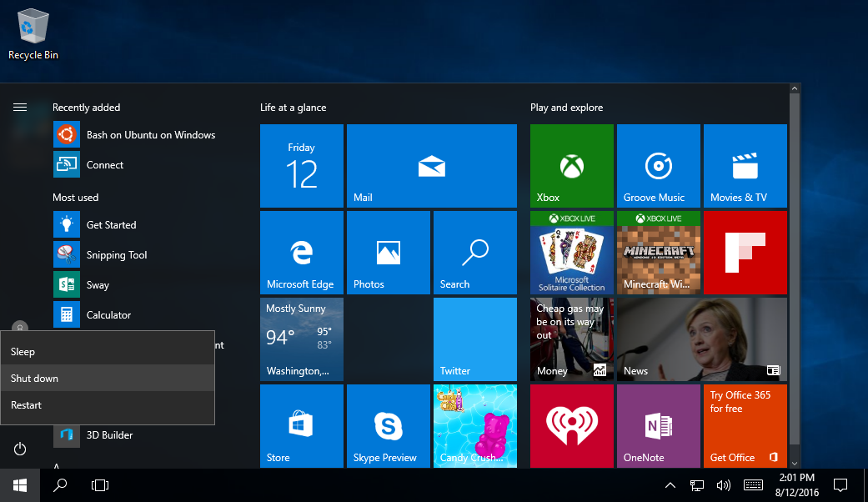
Task: Click the Windows Start button
Action: [20, 485]
